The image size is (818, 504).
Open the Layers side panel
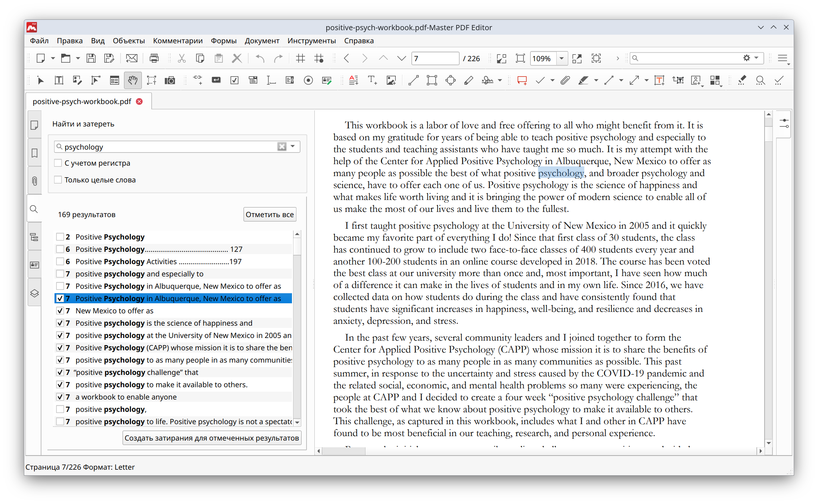(34, 293)
